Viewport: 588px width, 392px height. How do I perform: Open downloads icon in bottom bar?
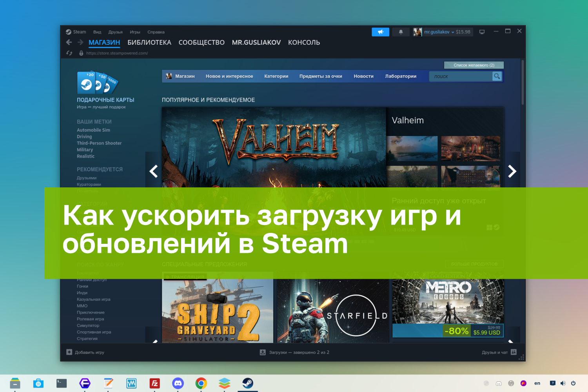pos(263,352)
